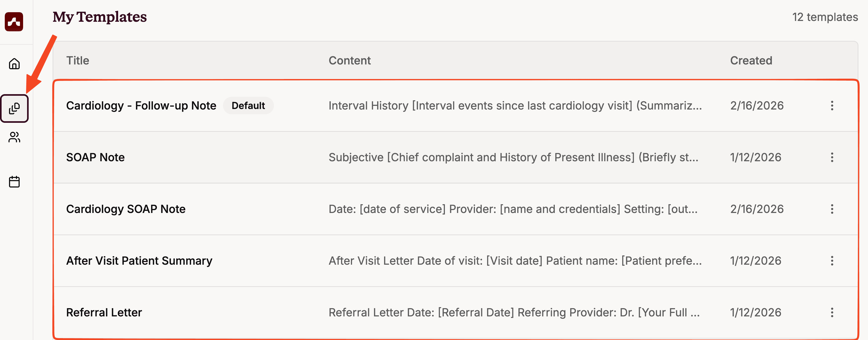
Task: Show kebab menu for After Visit Patient Summary
Action: pyautogui.click(x=832, y=261)
